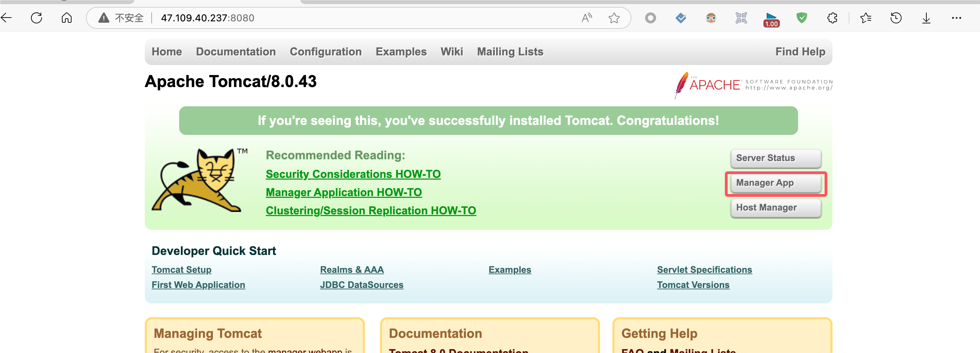Open the JDBC DataSources link

point(361,285)
